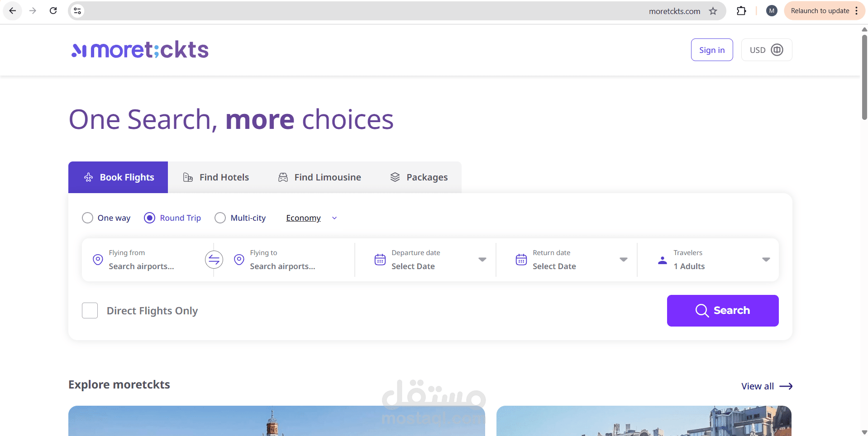Viewport: 868px width, 436px height.
Task: Click the purple Search button
Action: (723, 311)
